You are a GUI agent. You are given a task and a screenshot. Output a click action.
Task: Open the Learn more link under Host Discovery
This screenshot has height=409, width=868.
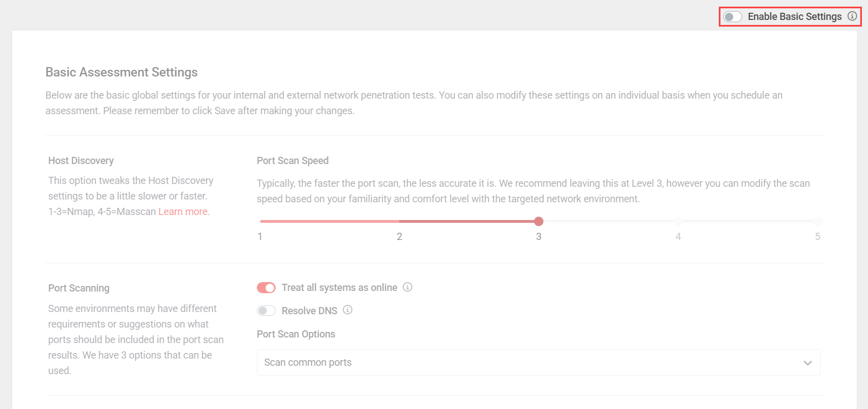point(184,211)
